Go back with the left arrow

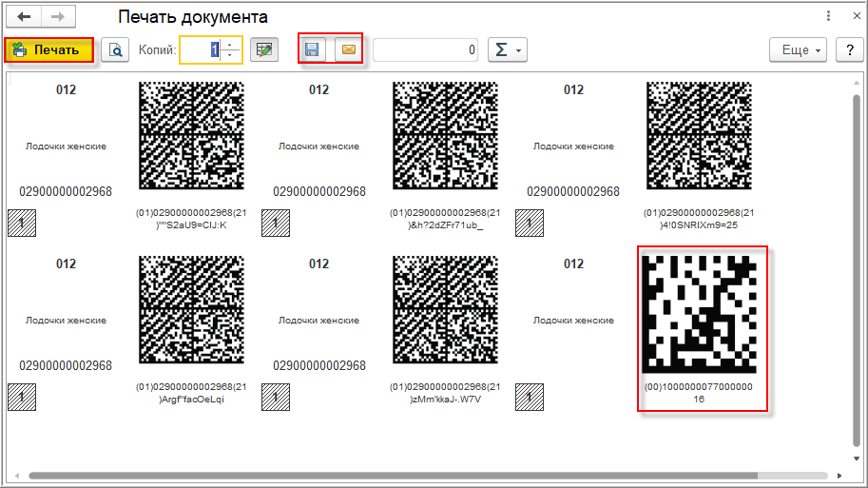[x=24, y=16]
